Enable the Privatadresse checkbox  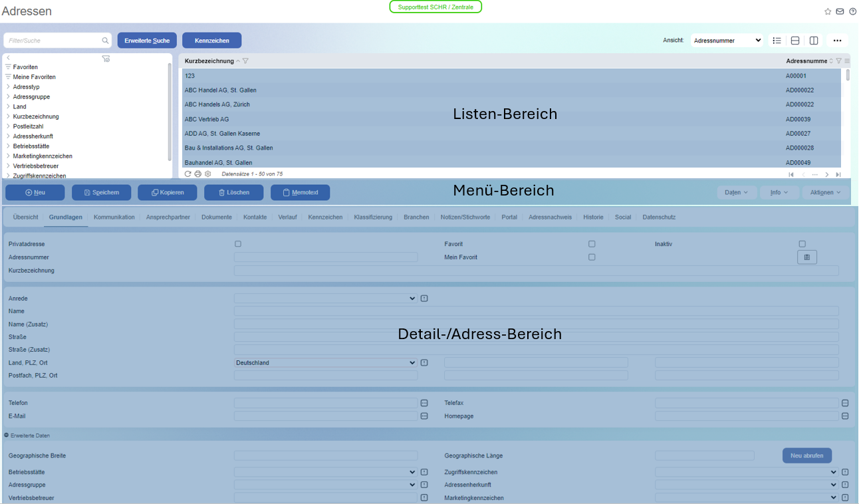click(x=238, y=244)
